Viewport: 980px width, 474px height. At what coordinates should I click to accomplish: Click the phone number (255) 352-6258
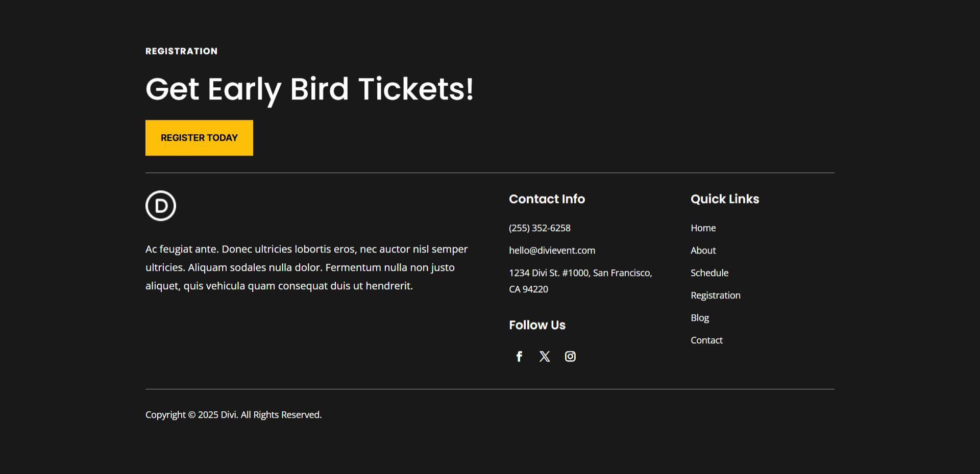(x=540, y=228)
